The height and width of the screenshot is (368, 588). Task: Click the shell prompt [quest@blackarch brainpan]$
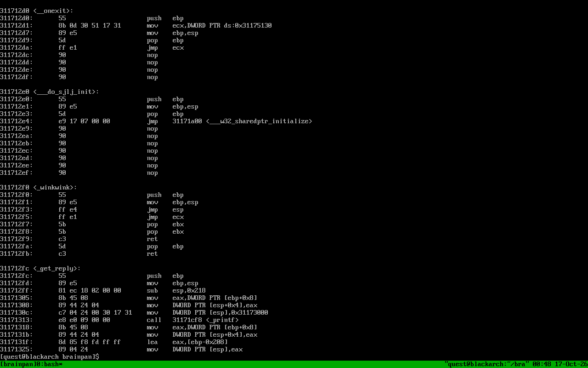pyautogui.click(x=50, y=357)
